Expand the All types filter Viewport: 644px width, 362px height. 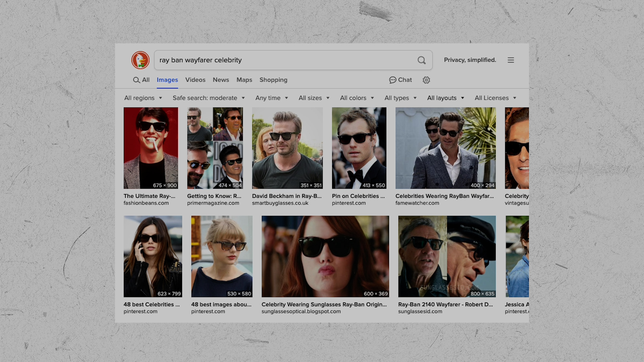click(x=400, y=98)
